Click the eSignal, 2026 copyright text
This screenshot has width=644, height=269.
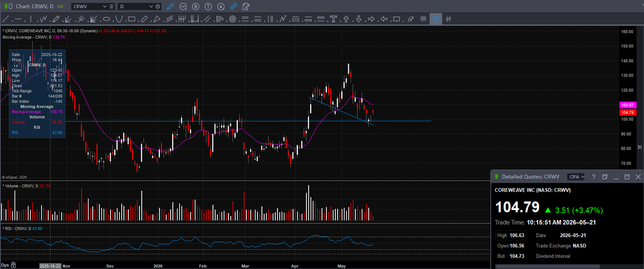pyautogui.click(x=15, y=177)
